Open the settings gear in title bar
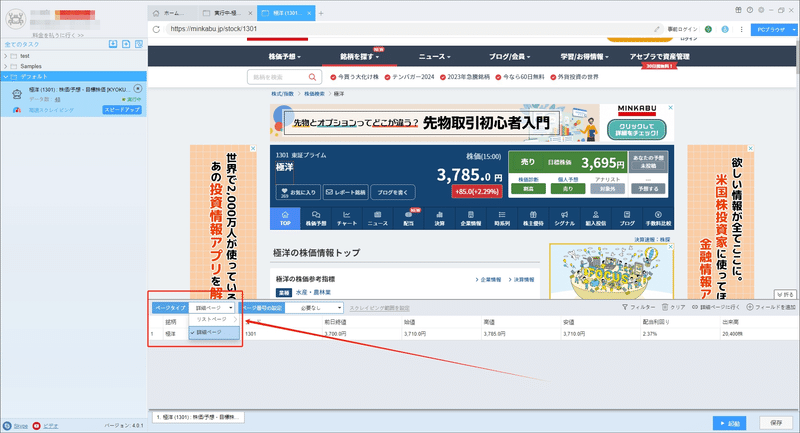The image size is (800, 433). point(761,10)
